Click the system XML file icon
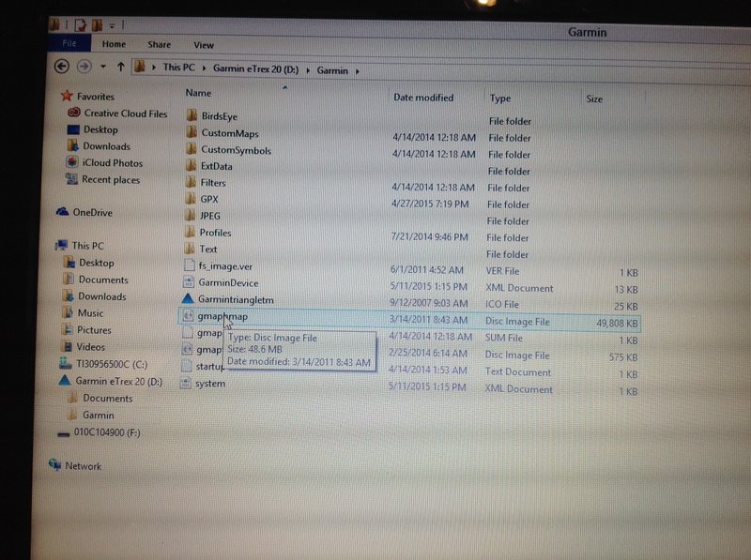 click(x=185, y=384)
